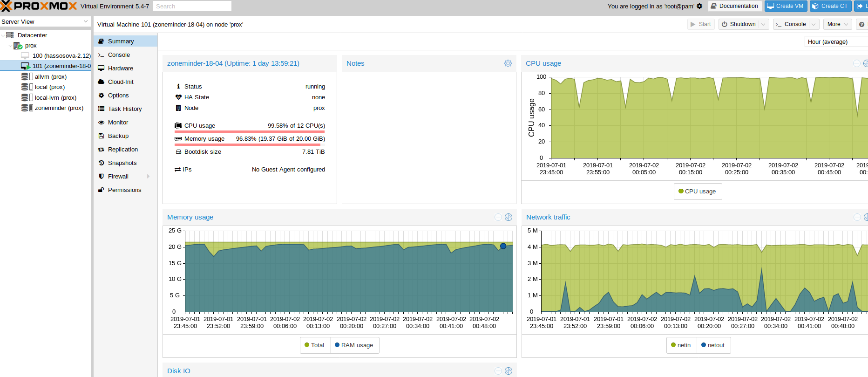Image resolution: width=868 pixels, height=377 pixels.
Task: Open the Hardware tab
Action: click(x=126, y=68)
